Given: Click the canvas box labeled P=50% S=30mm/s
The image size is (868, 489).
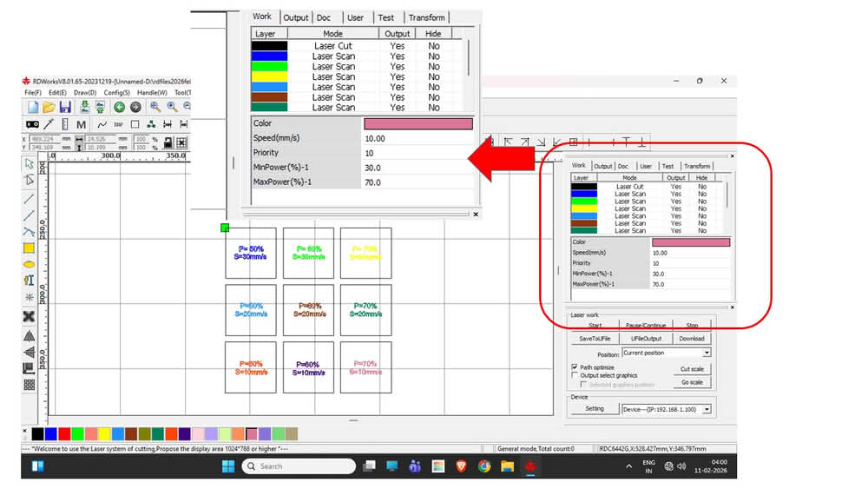Looking at the screenshot, I should 251,253.
